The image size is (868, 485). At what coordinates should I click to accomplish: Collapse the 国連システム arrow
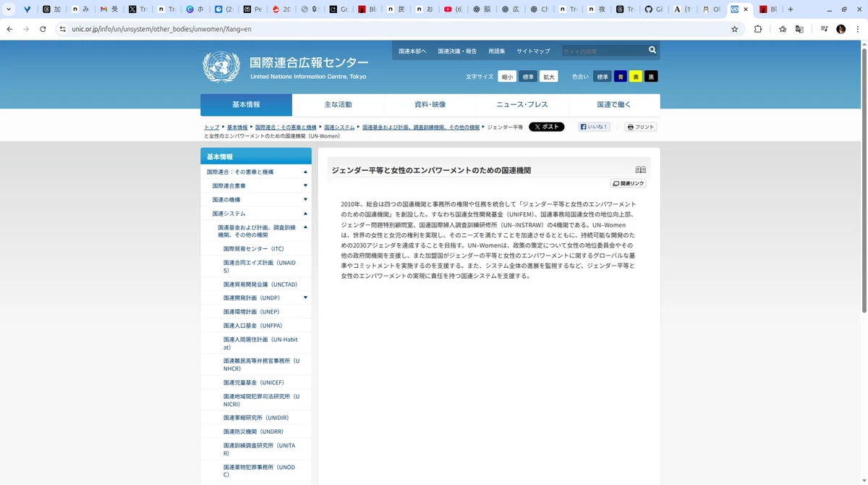click(305, 214)
